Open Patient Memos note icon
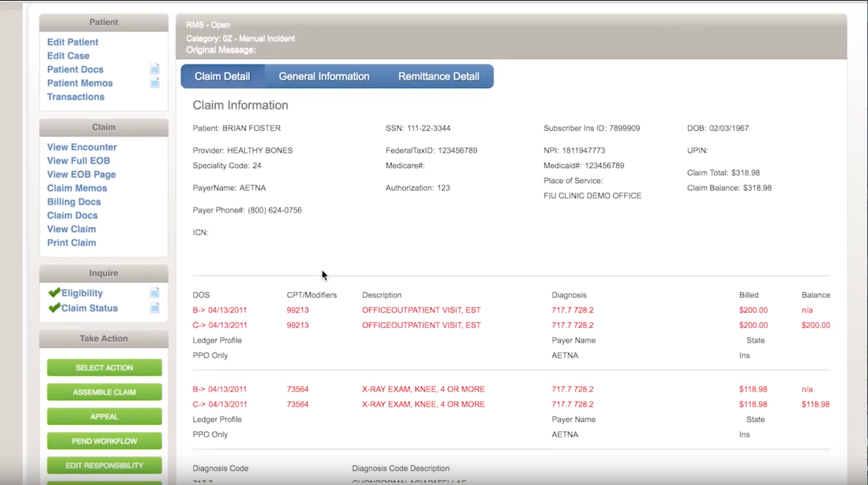 (x=155, y=83)
